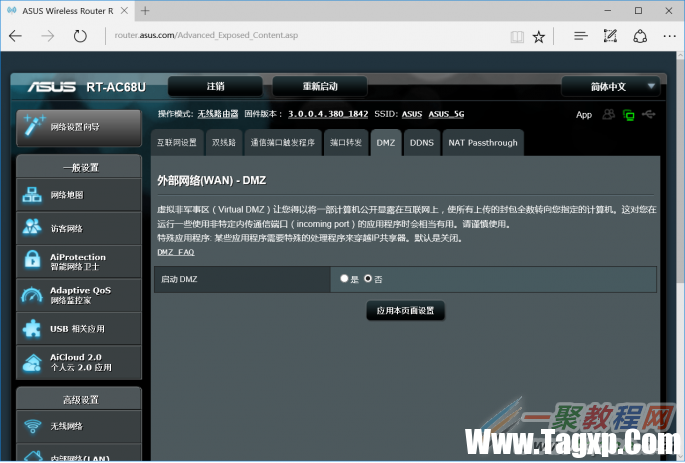Switch to 互联网设置 tab

177,143
